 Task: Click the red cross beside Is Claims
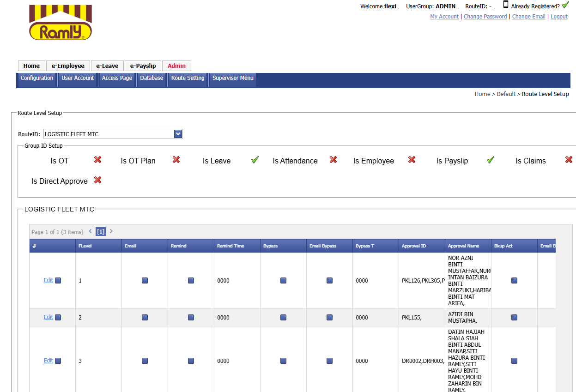point(569,160)
